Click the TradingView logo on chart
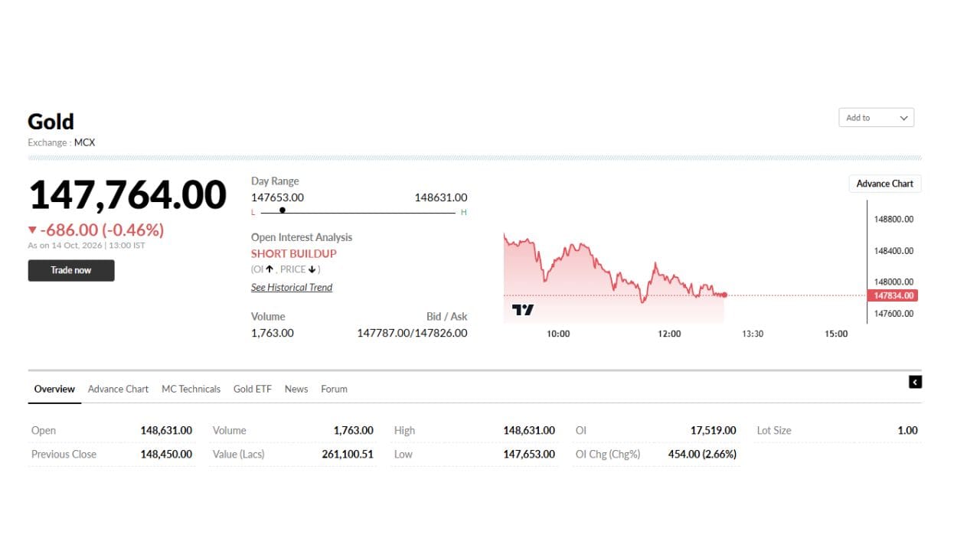This screenshot has width=980, height=551. coord(523,310)
